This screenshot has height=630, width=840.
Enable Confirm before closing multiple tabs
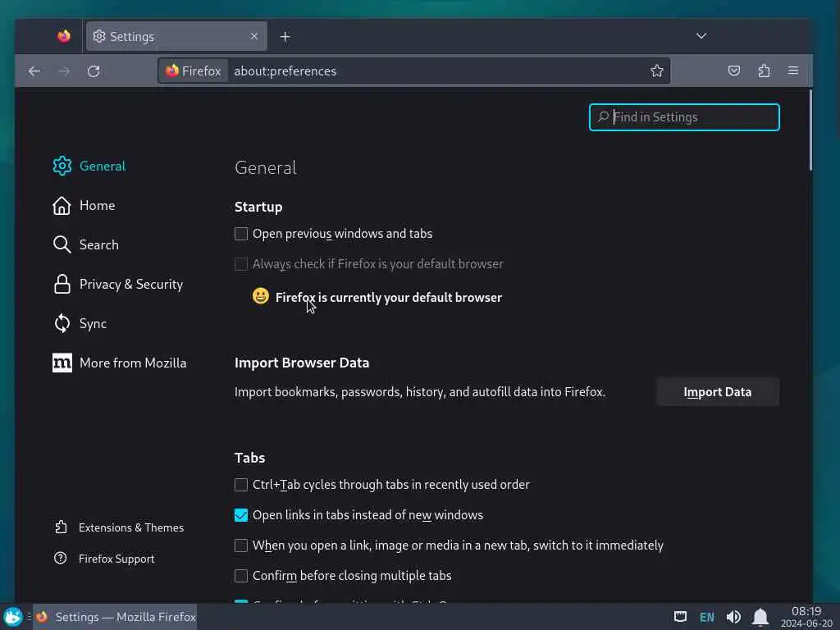[x=241, y=576]
